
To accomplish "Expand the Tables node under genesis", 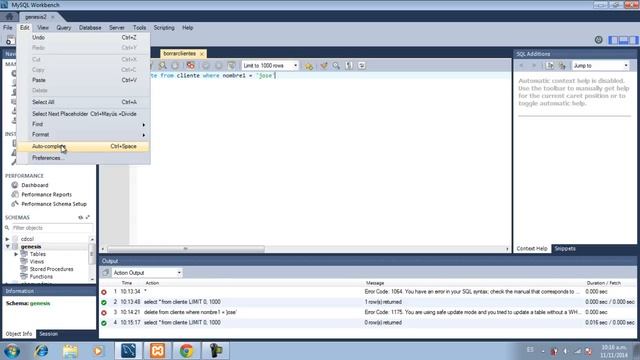I will pyautogui.click(x=16, y=254).
